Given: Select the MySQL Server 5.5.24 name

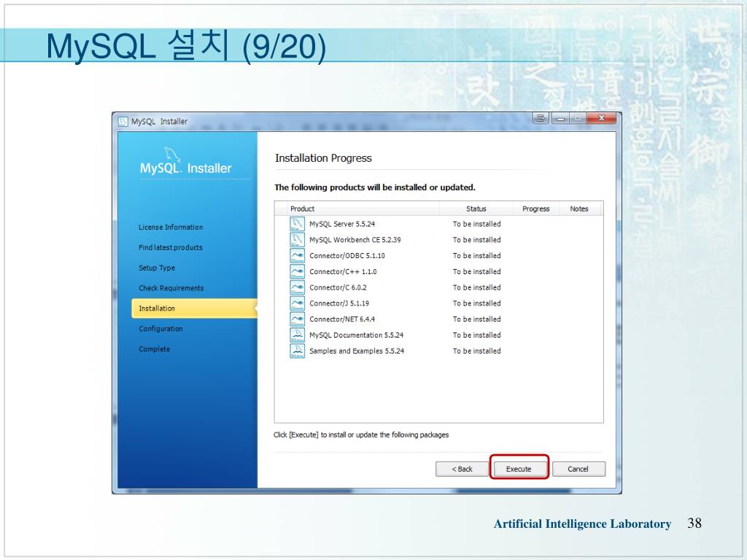Looking at the screenshot, I should coord(342,224).
